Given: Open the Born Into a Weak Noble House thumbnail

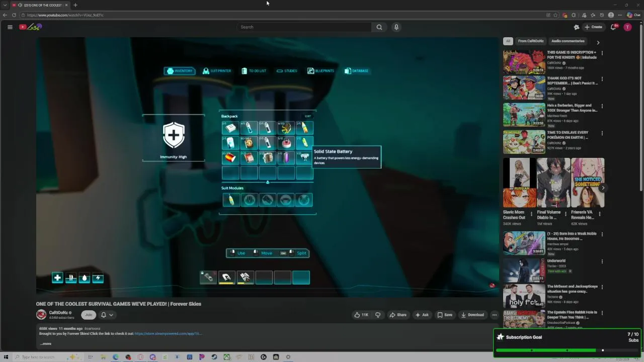Looking at the screenshot, I should pos(524,243).
